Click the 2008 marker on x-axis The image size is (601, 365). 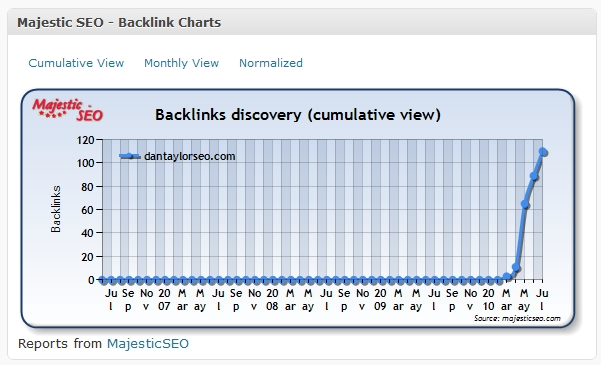(x=272, y=299)
